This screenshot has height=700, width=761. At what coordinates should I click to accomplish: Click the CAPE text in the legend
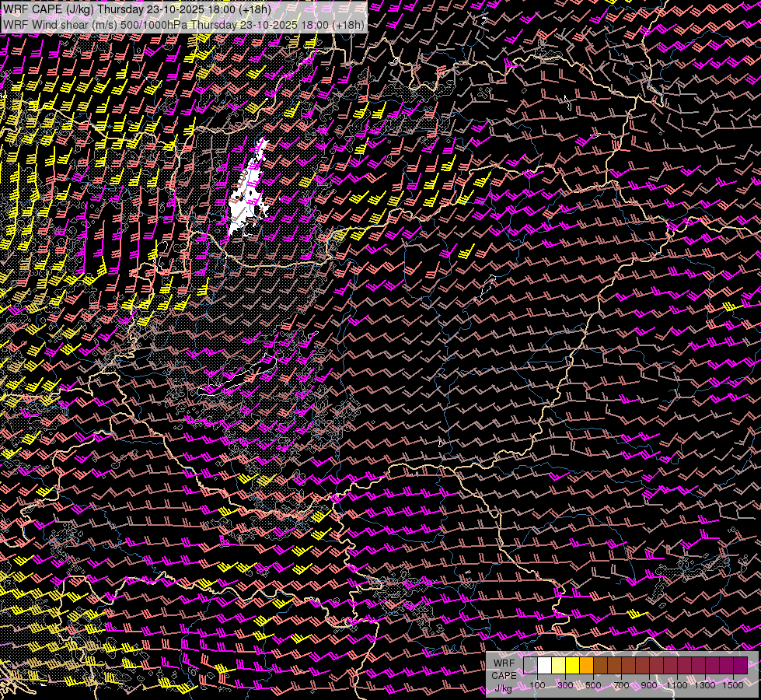click(504, 675)
